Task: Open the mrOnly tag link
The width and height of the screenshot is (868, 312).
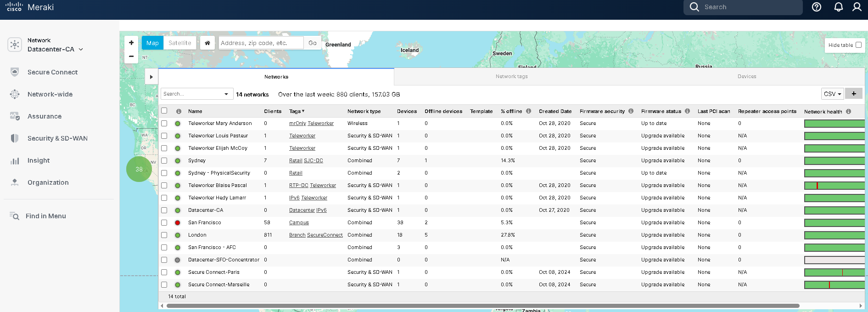Action: click(x=297, y=123)
